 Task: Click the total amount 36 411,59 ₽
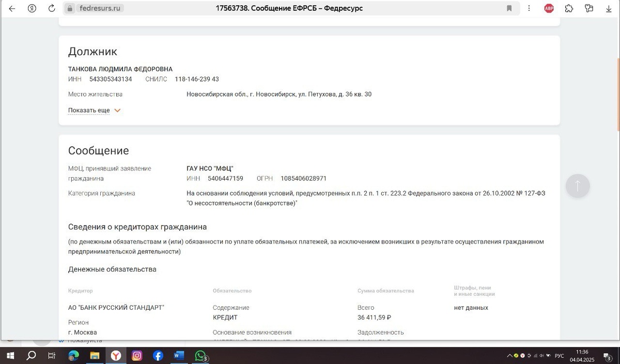click(375, 318)
